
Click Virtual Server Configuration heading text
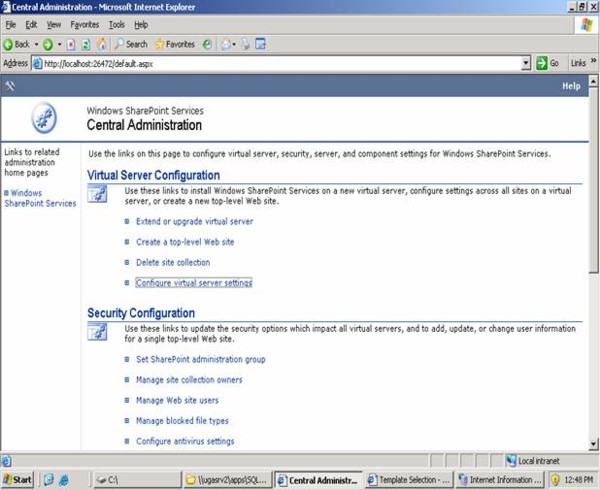pyautogui.click(x=153, y=175)
